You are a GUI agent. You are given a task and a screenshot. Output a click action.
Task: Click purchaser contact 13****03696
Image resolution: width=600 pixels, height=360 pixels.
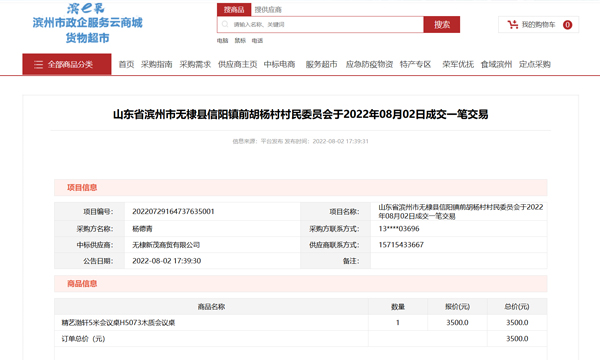(399, 229)
